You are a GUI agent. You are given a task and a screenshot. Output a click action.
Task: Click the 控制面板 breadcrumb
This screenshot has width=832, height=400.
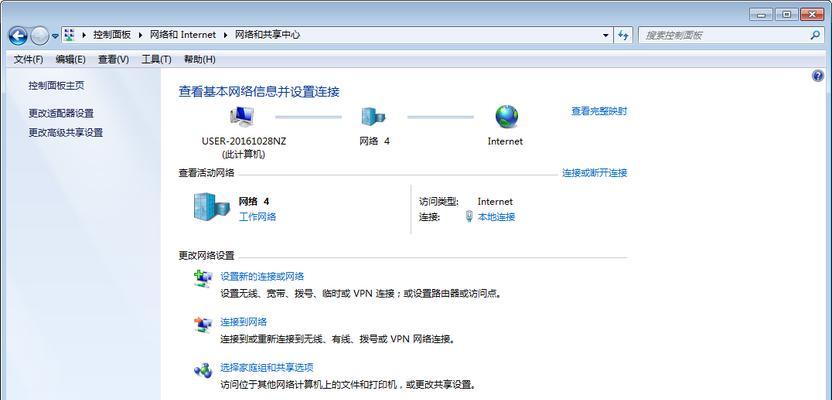[112, 35]
